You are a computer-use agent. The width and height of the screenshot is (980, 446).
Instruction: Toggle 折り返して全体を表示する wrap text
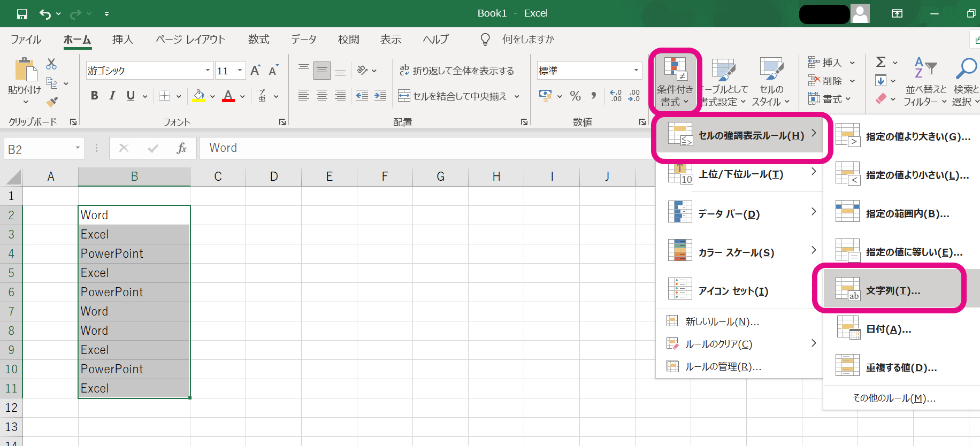[456, 70]
